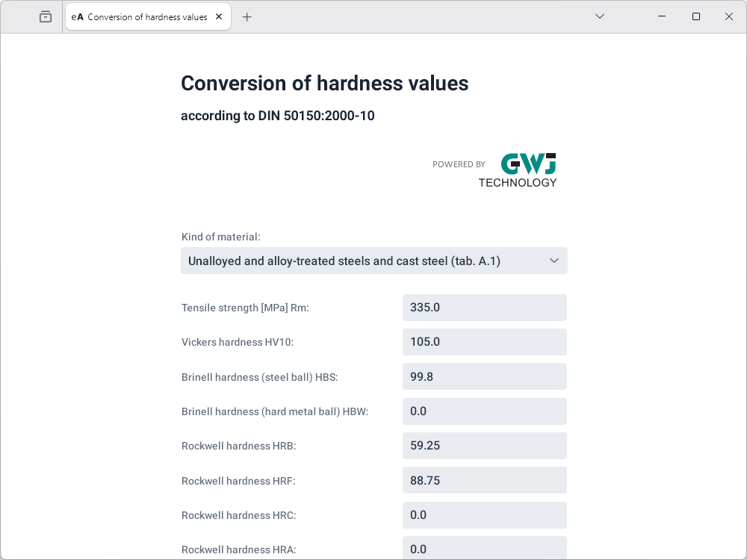Minimize the window
This screenshot has width=747, height=560.
tap(662, 16)
